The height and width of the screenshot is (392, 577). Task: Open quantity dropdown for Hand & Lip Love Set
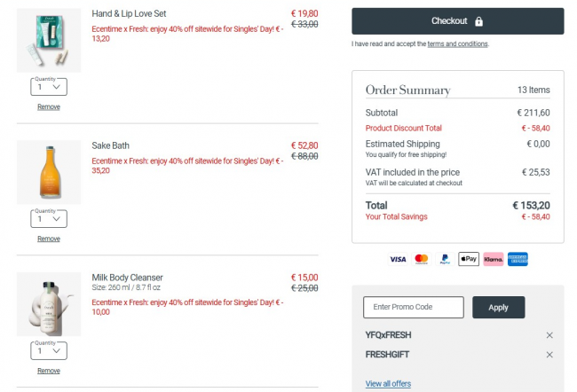click(x=49, y=87)
